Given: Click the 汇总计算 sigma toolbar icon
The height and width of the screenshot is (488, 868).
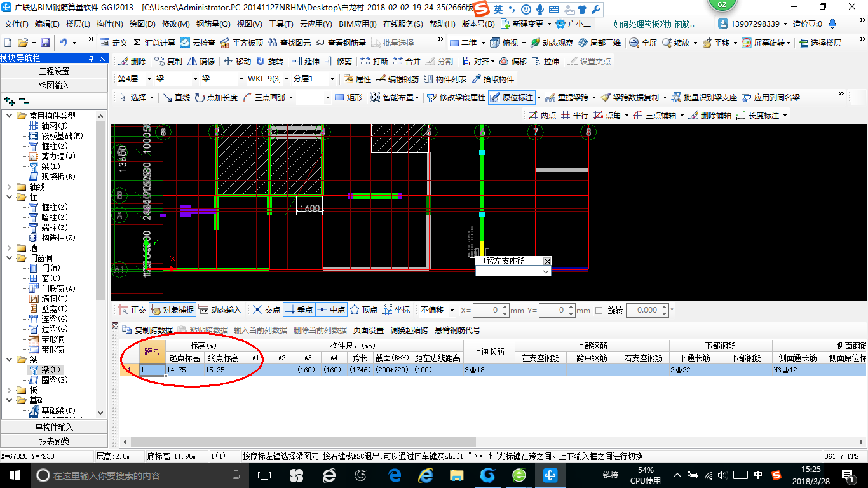Looking at the screenshot, I should tap(154, 43).
